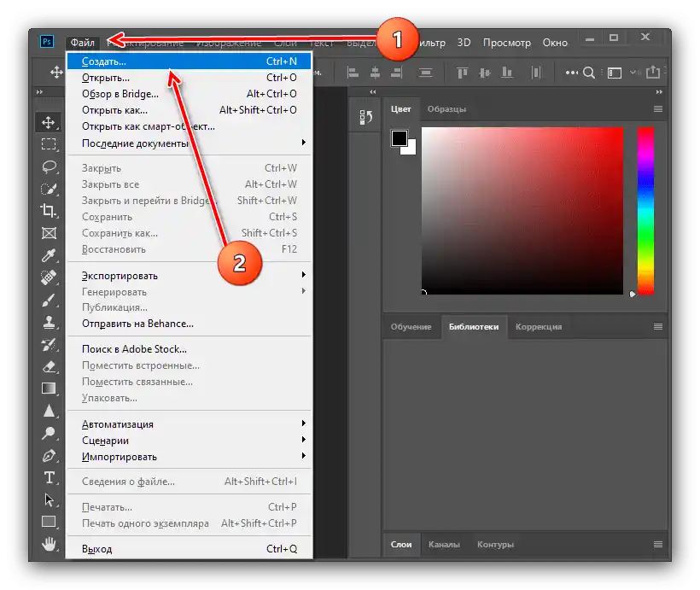Select the Eyedropper tool

point(48,255)
